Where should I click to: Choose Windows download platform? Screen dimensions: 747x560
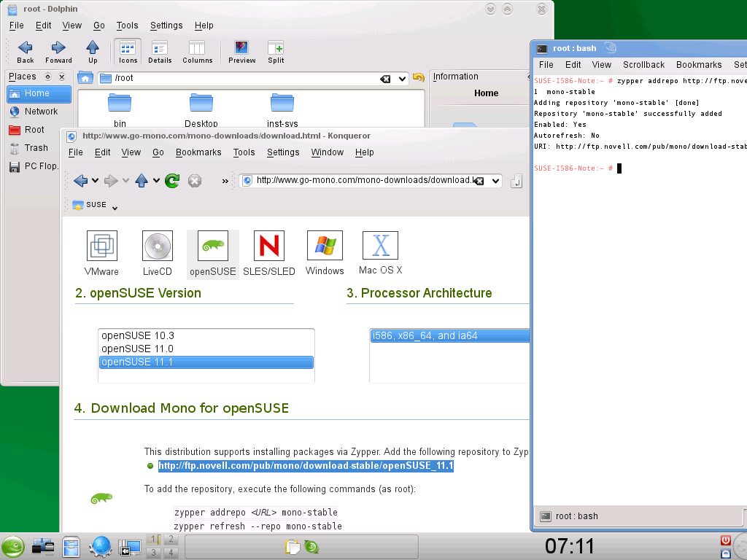coord(325,253)
